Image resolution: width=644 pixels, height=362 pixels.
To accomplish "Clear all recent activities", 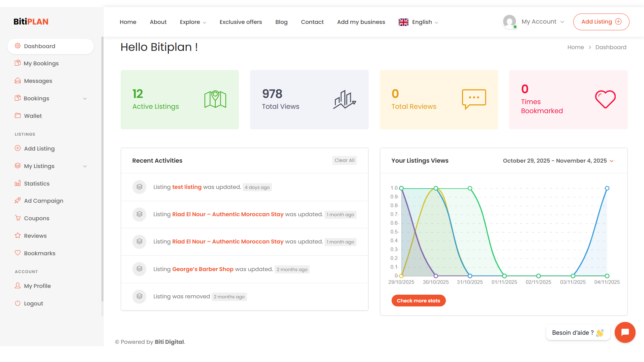I will click(x=344, y=161).
